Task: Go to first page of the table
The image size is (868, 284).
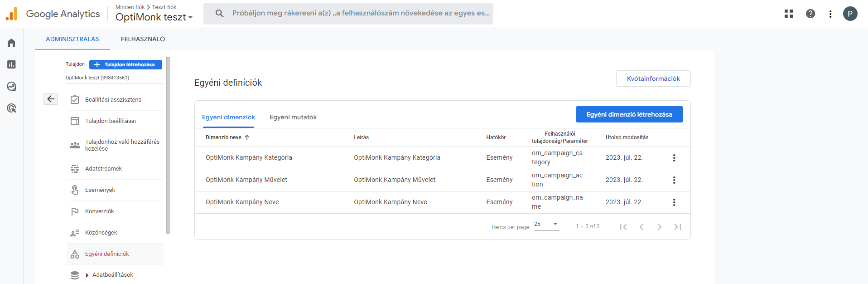Action: [623, 227]
